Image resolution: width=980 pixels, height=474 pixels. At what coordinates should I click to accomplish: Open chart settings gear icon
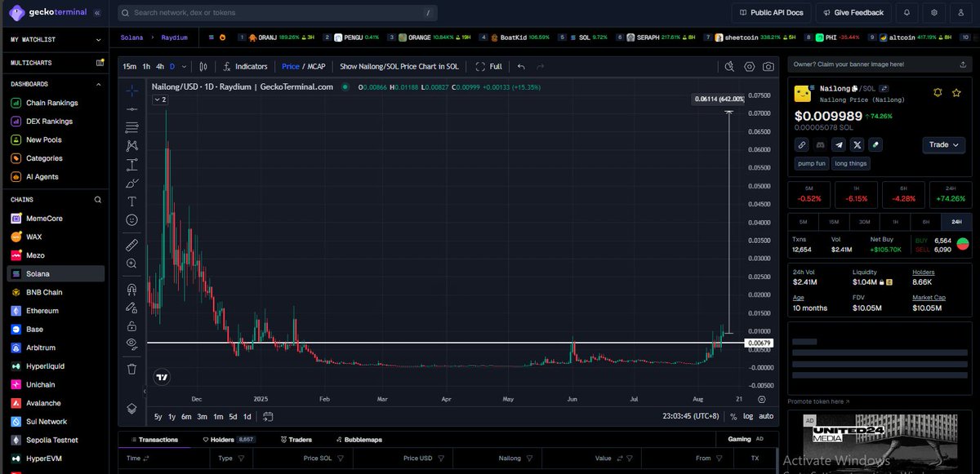(749, 67)
